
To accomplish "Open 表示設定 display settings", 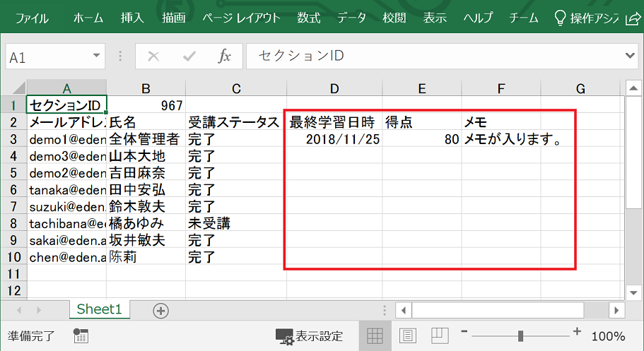I will [x=309, y=336].
